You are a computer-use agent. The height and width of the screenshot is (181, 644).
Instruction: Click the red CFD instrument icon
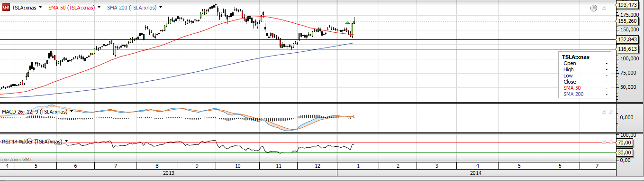[6, 8]
